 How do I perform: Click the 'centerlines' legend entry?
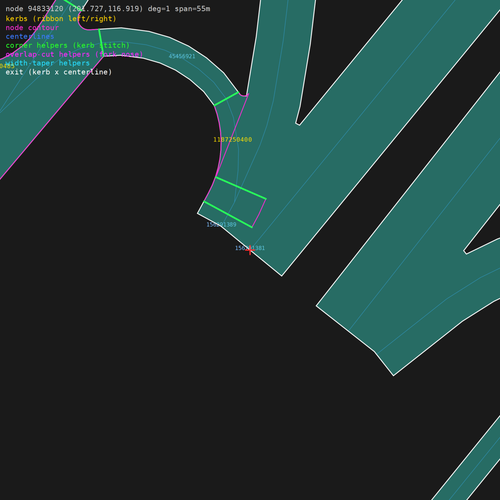30,36
